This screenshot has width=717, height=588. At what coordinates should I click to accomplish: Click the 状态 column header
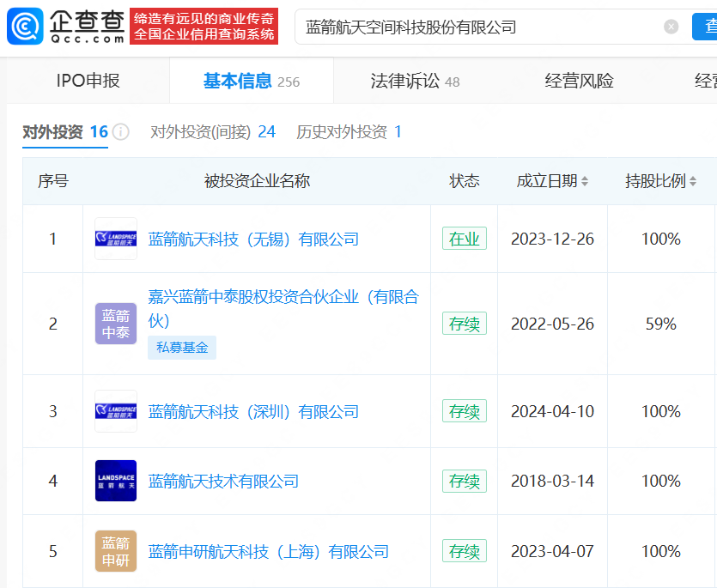pyautogui.click(x=465, y=181)
